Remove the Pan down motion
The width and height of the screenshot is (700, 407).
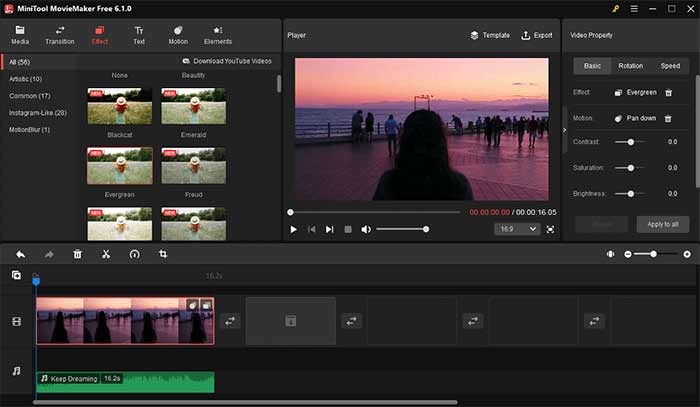[669, 117]
